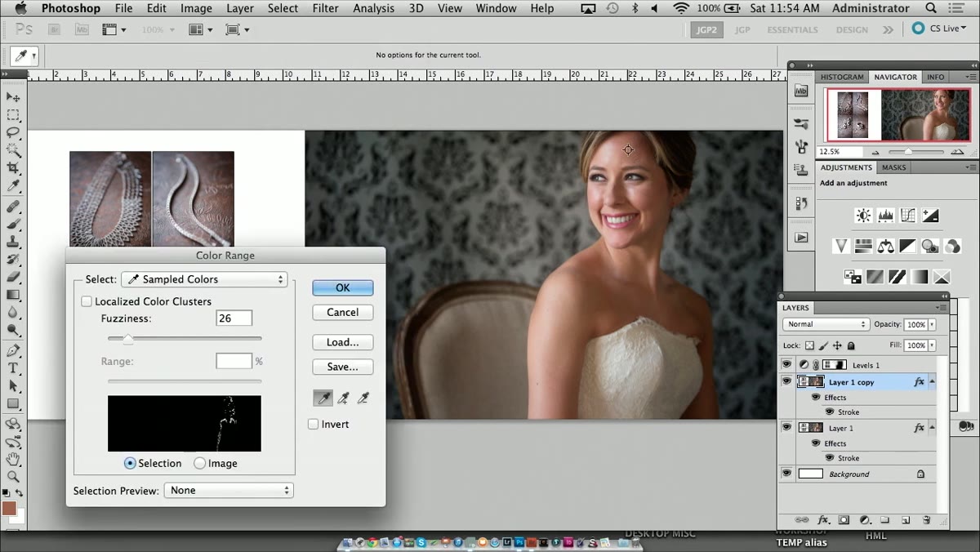Image resolution: width=980 pixels, height=552 pixels.
Task: Add a Photo Filter adjustment
Action: [x=929, y=246]
